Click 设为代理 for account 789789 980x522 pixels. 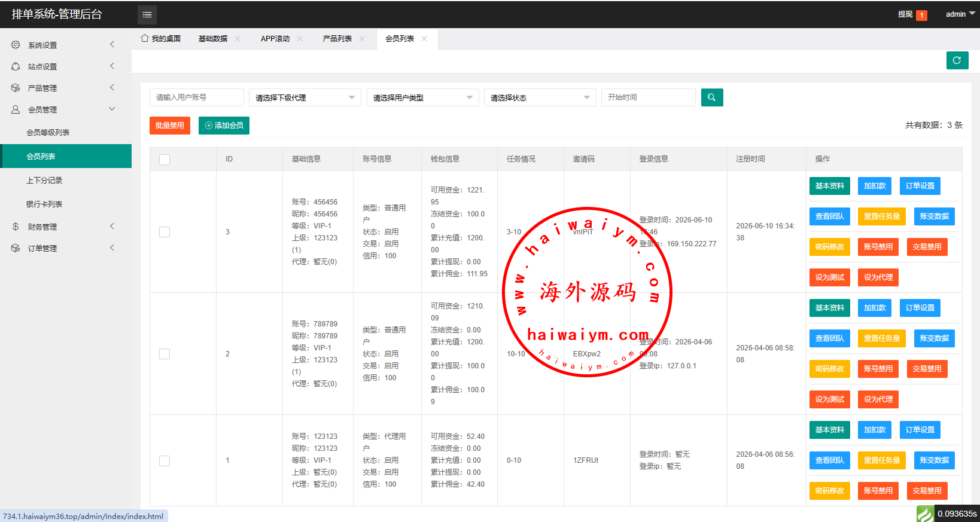point(878,399)
